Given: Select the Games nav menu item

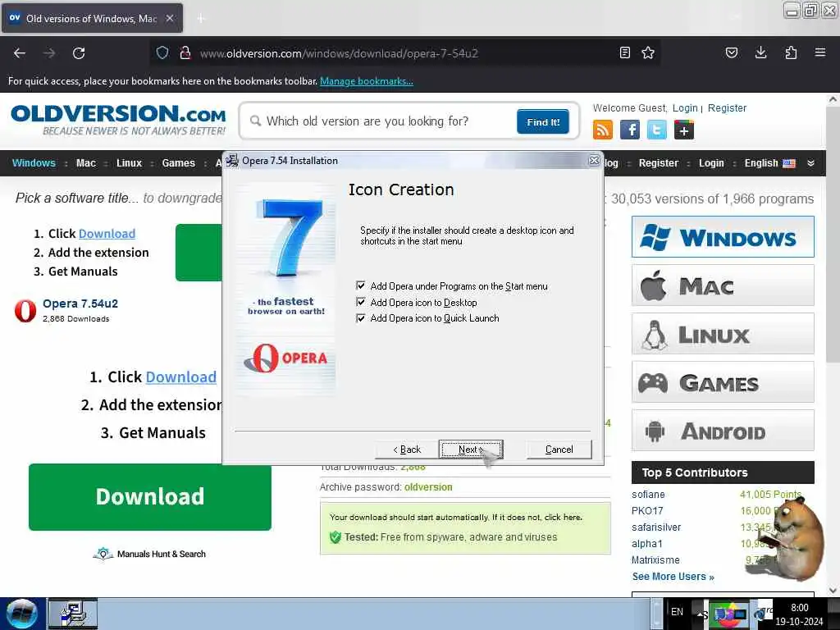Looking at the screenshot, I should click(178, 163).
